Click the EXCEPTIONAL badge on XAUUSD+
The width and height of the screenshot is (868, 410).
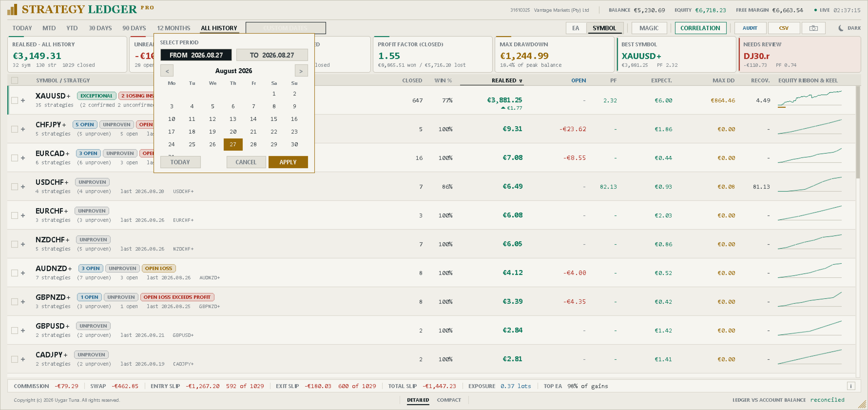pyautogui.click(x=96, y=96)
